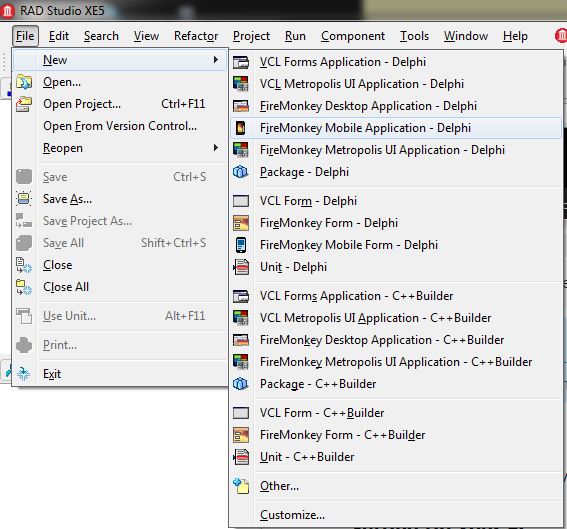Viewport: 567px width, 529px height.
Task: Expand the Reopen submenu arrow
Action: pyautogui.click(x=216, y=148)
